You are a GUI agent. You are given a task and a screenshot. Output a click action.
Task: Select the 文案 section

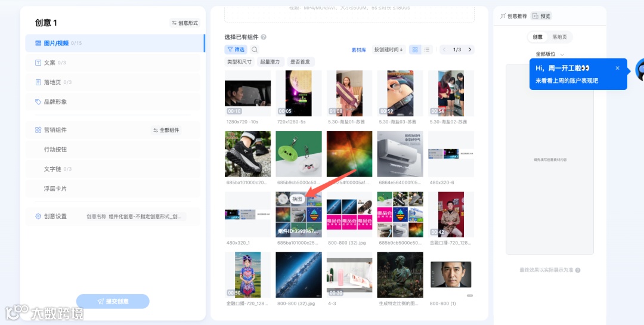pyautogui.click(x=113, y=63)
